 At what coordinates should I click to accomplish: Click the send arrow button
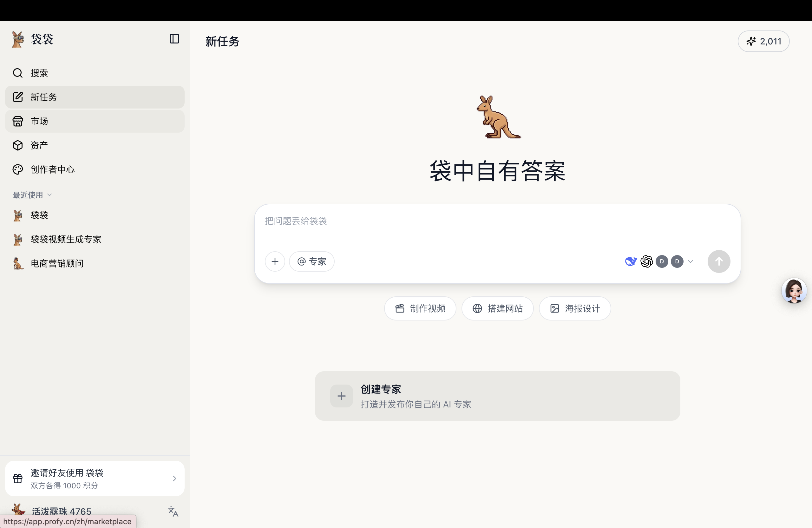[719, 262]
